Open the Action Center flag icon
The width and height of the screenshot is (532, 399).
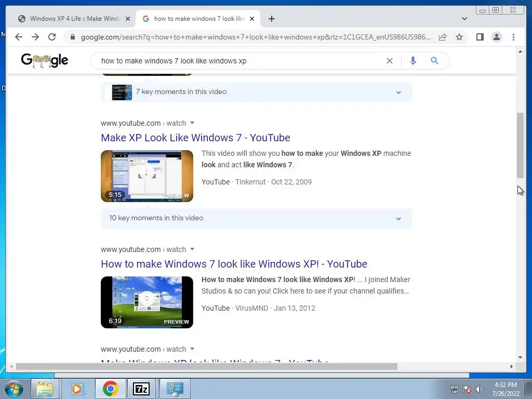tap(467, 389)
